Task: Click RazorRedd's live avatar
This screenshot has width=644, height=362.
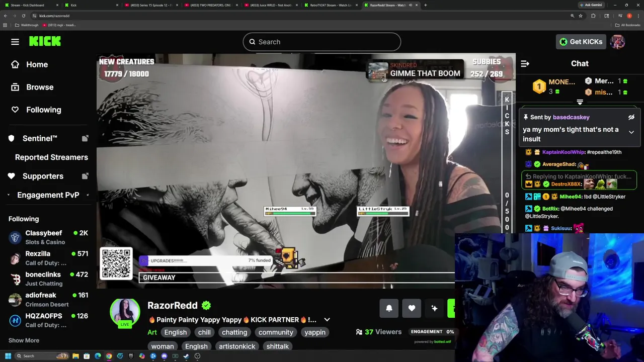Action: 125,313
